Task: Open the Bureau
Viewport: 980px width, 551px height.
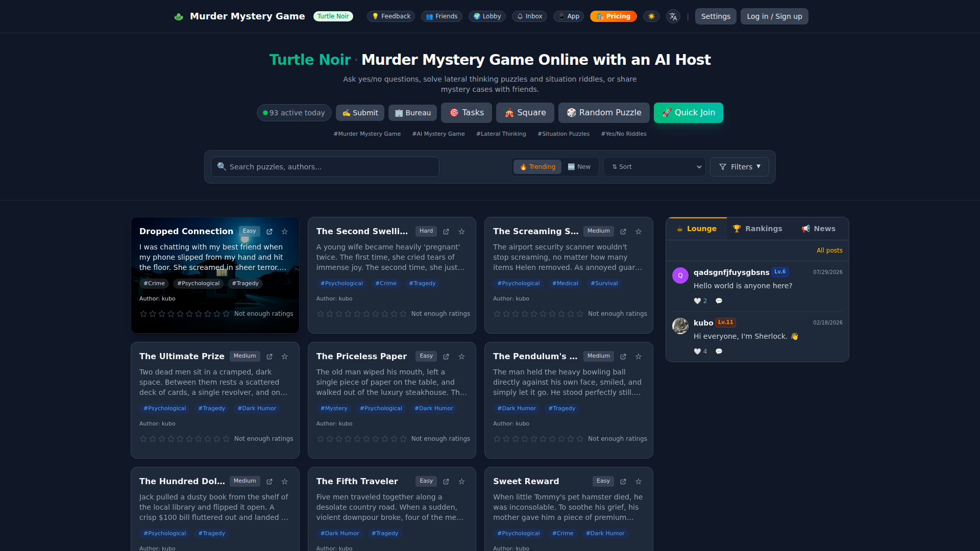Action: [412, 113]
